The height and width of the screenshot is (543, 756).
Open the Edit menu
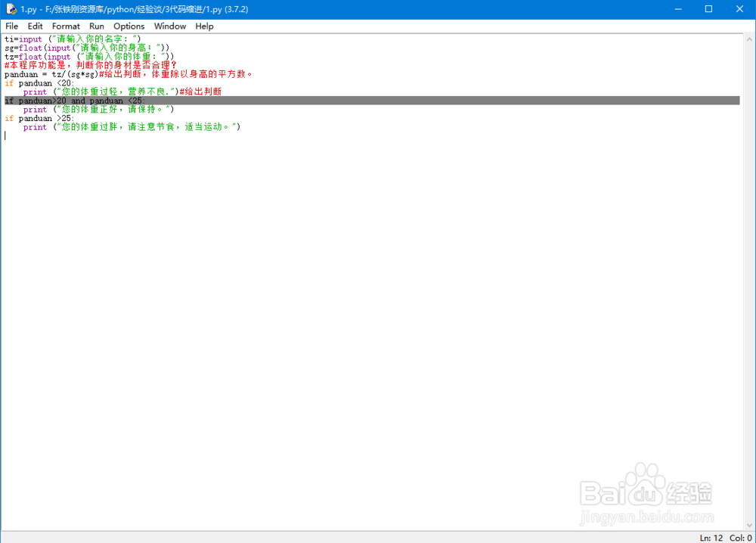coord(35,26)
